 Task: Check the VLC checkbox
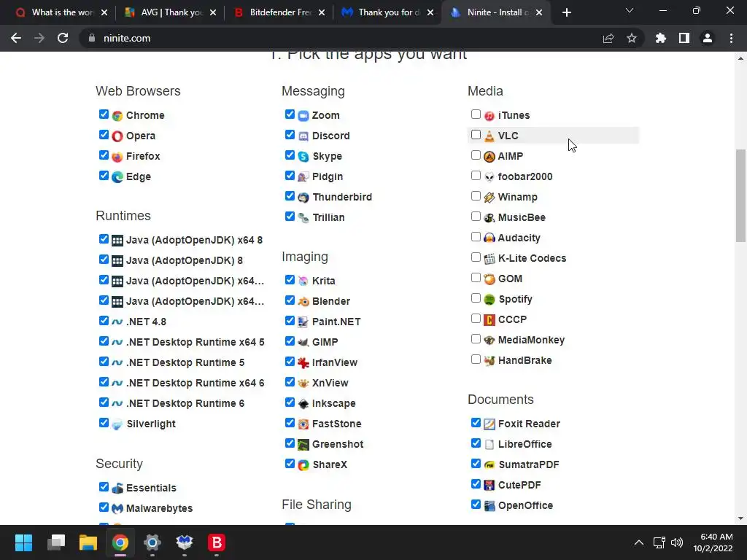(476, 135)
